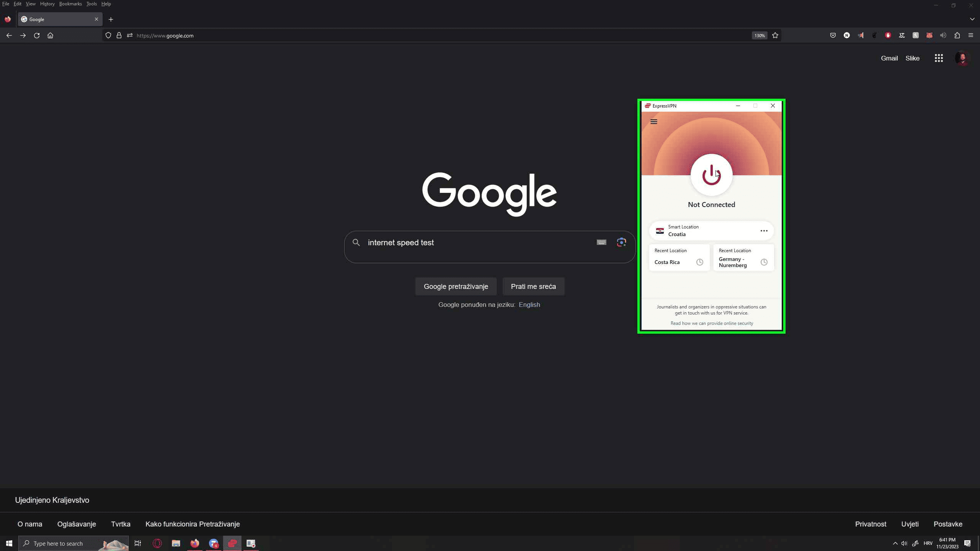Open the on-screen keyboard icon in search box

(x=601, y=242)
